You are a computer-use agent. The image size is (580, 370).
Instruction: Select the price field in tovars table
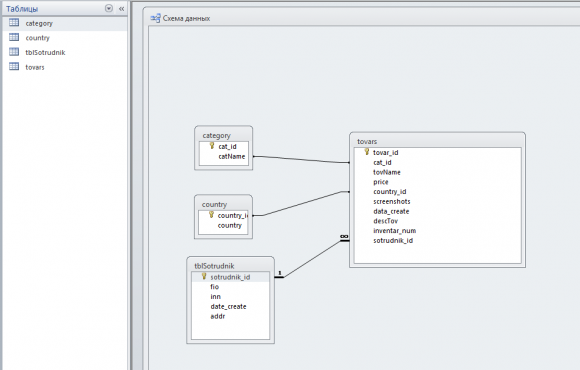pos(381,182)
